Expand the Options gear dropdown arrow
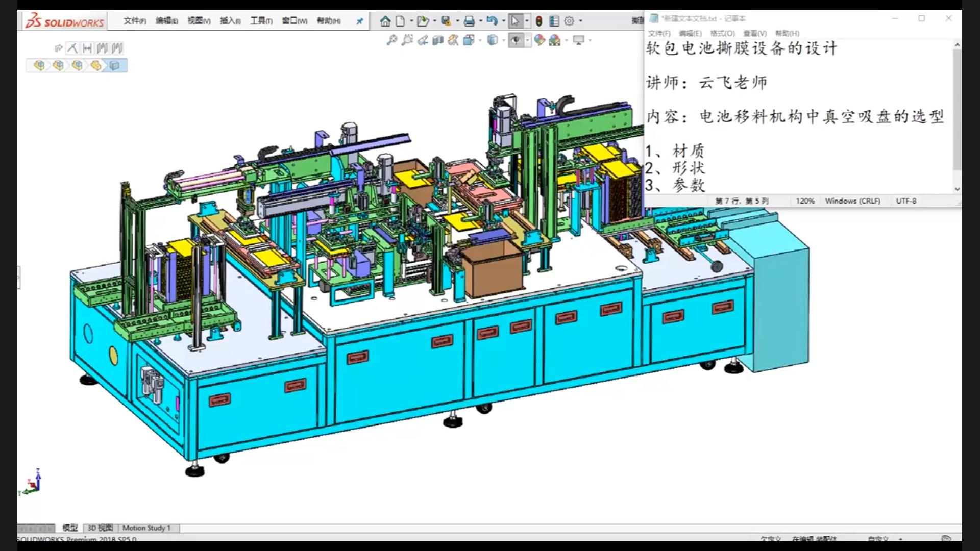Image resolution: width=980 pixels, height=551 pixels. click(580, 21)
